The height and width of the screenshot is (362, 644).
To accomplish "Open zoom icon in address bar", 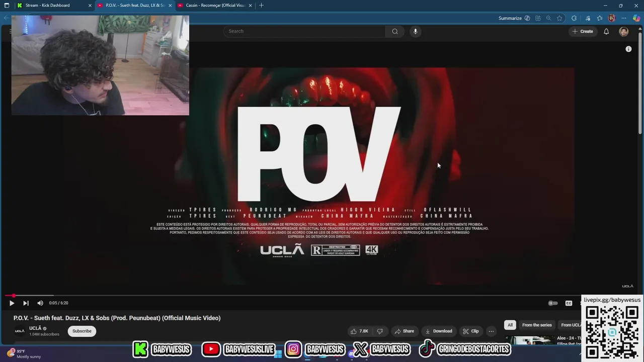I will (548, 18).
